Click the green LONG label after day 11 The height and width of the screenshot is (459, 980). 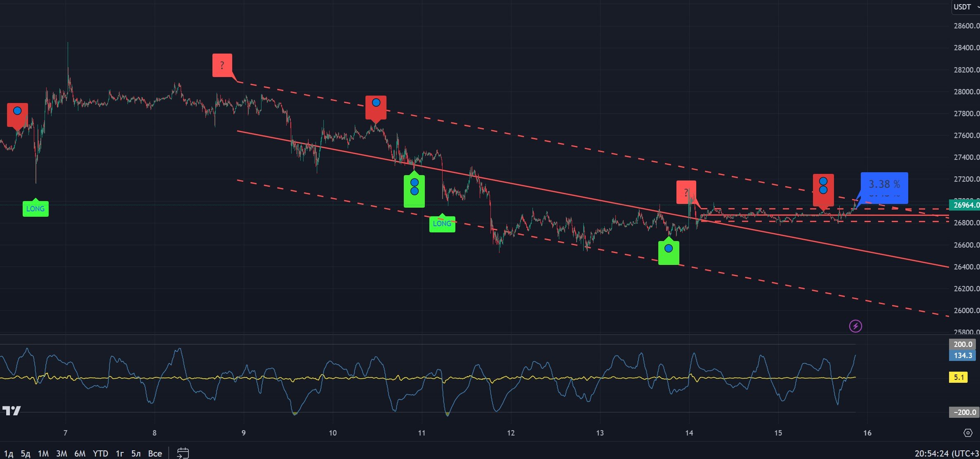coord(442,224)
